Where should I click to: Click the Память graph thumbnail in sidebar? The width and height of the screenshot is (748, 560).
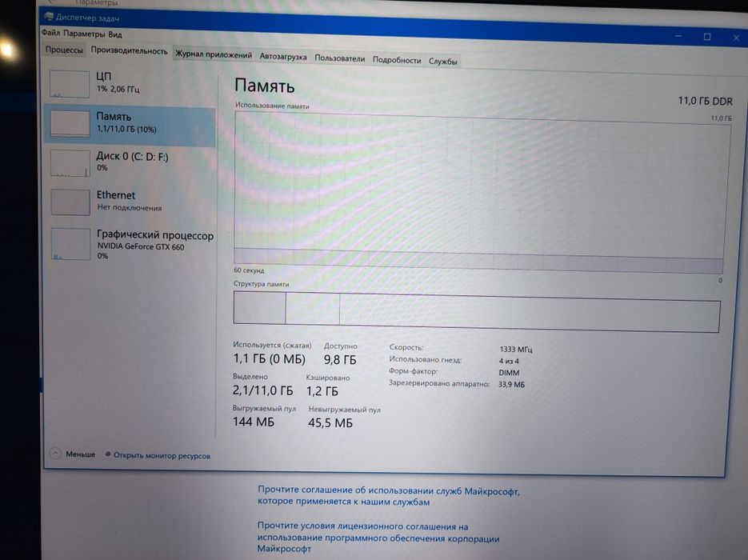(x=70, y=124)
